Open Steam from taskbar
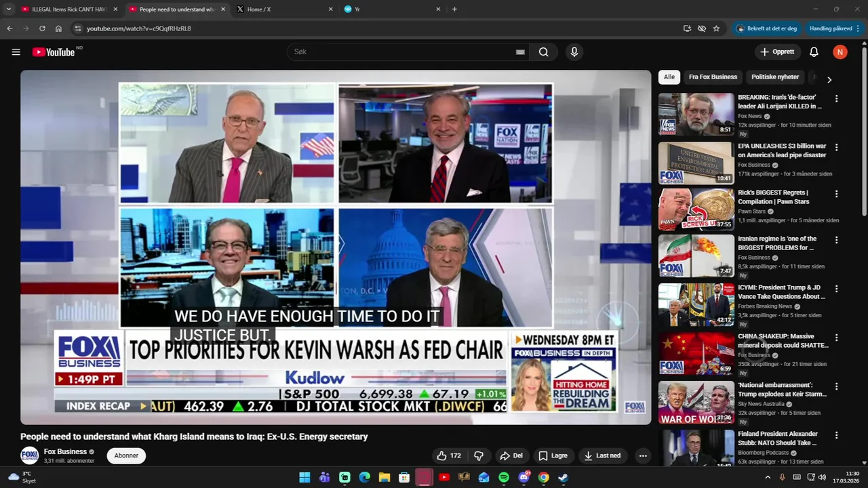868x488 pixels. pos(564,477)
